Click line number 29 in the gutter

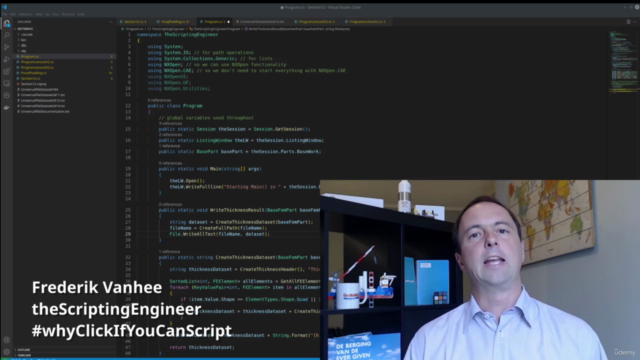pyautogui.click(x=128, y=234)
